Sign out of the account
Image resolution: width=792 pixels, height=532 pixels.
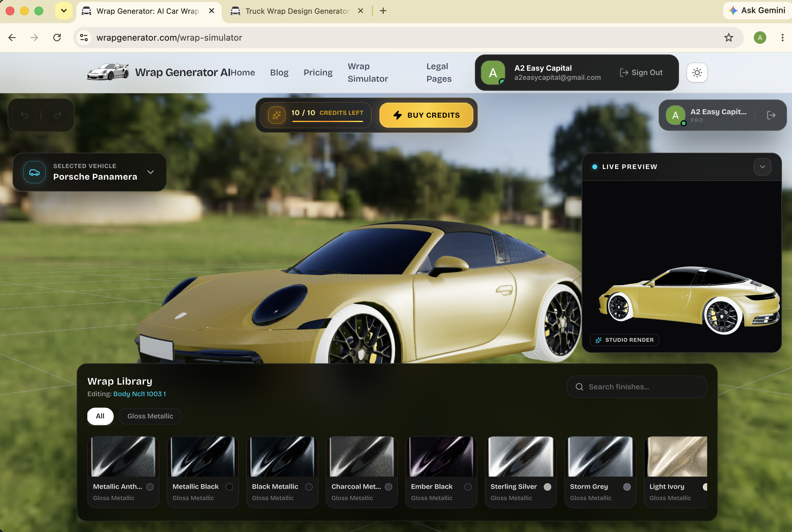641,73
